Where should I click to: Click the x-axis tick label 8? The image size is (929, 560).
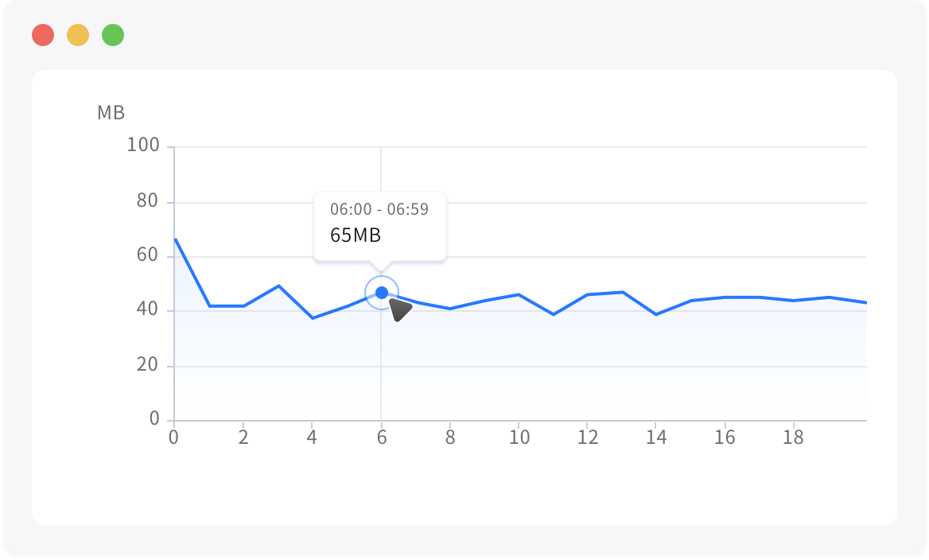pos(450,437)
